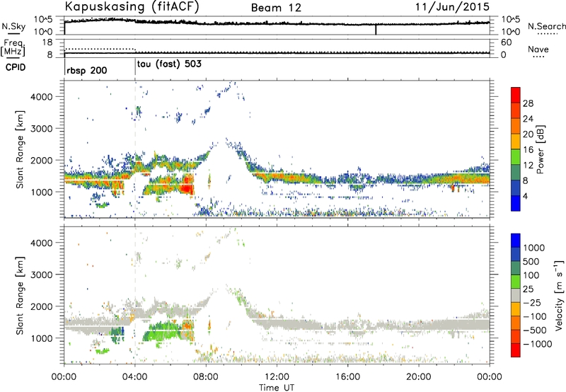This screenshot has height=392, width=566.
Task: Click the 'Nave' legend label
Action: click(x=538, y=50)
